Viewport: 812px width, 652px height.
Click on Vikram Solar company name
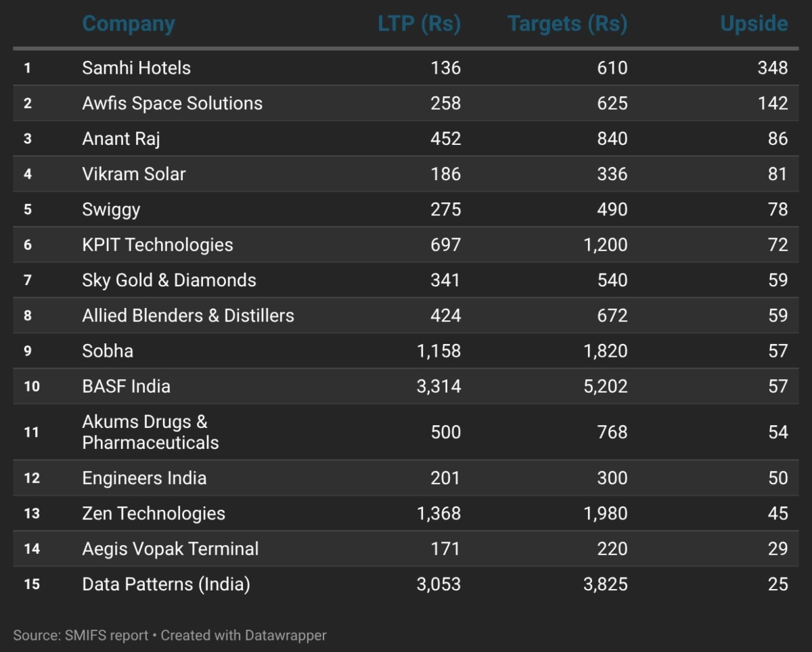133,174
